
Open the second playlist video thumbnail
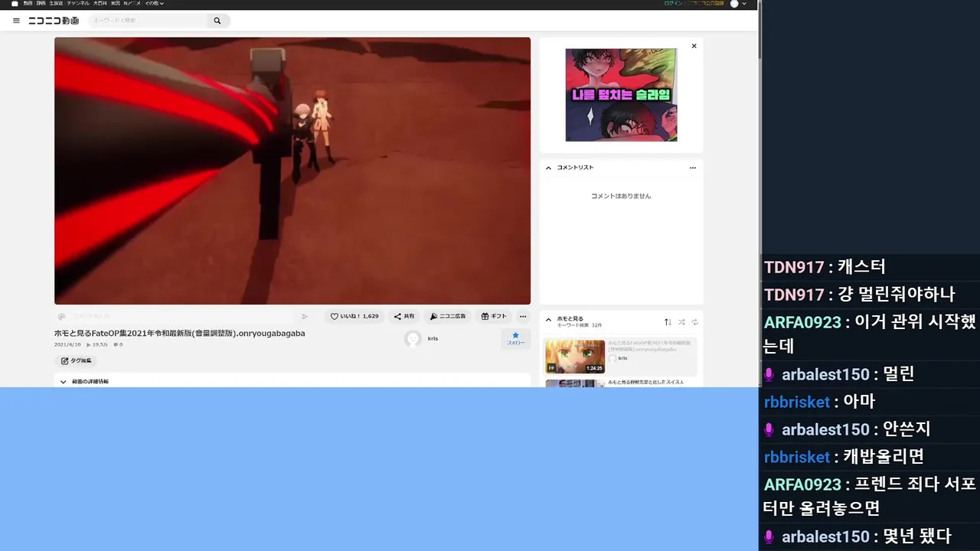(575, 383)
